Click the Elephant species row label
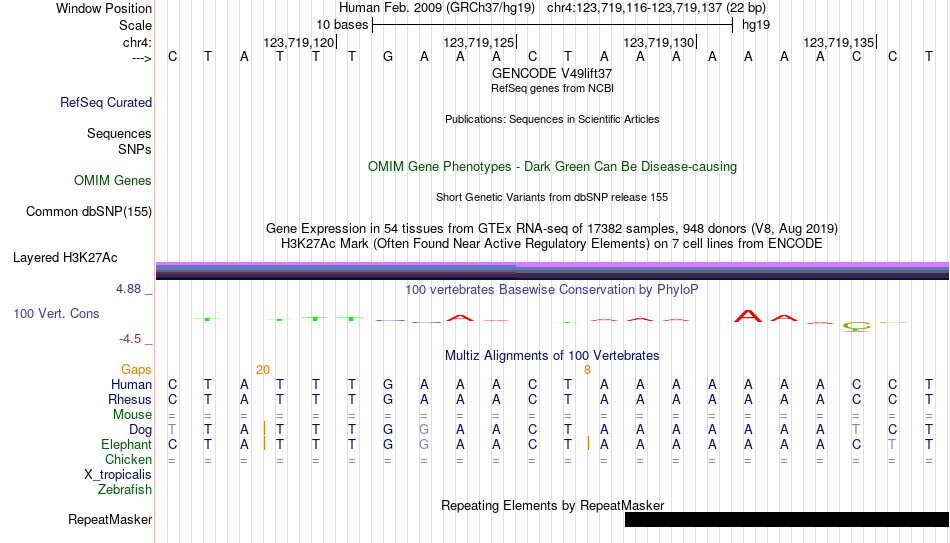 (126, 445)
